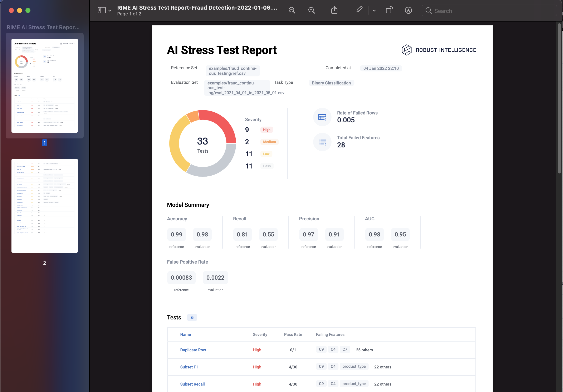Click '25 others' in Duplicate Row row
Screen dimensions: 563x392
tap(364, 350)
